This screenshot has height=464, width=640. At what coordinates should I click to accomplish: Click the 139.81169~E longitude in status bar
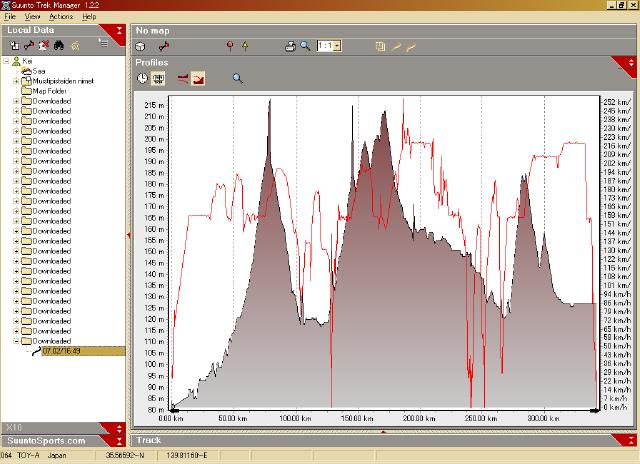click(187, 455)
